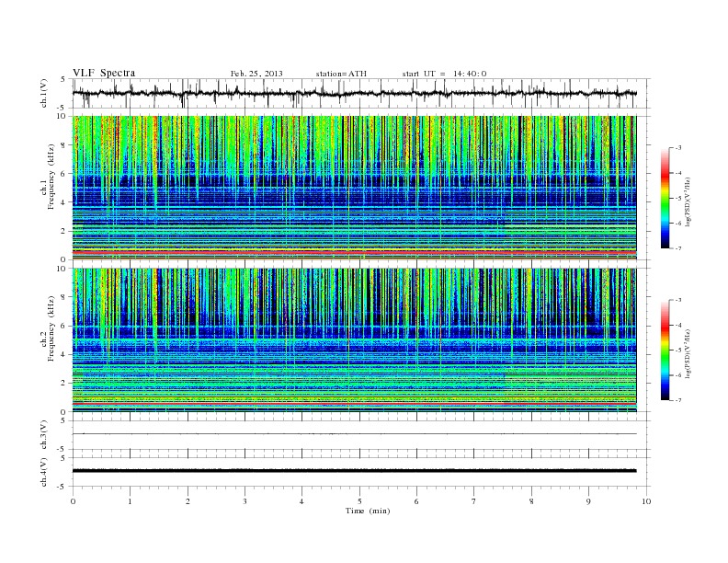This screenshot has width=728, height=563.
Task: Click the "10" tick on ch.1 frequency axis
Action: pos(62,116)
